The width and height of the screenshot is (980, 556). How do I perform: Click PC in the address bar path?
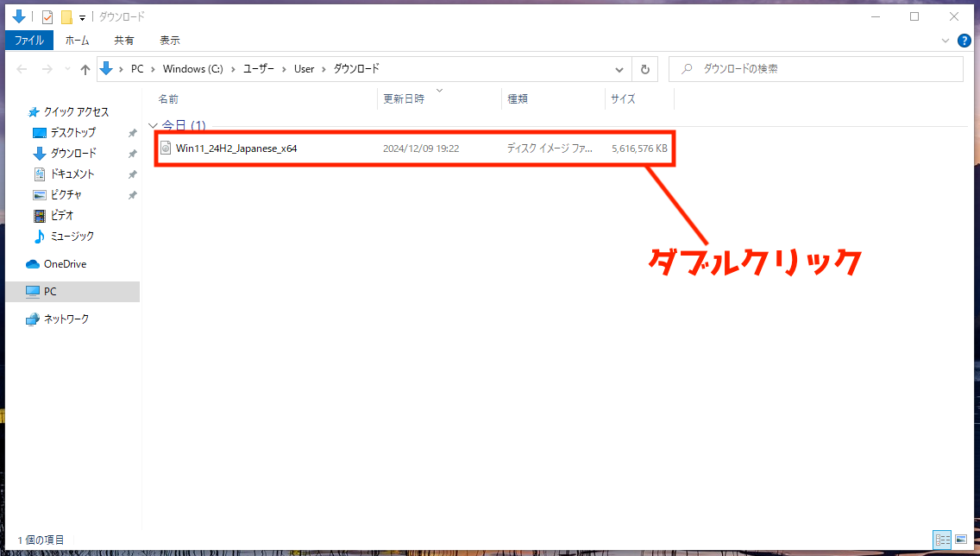coord(137,69)
